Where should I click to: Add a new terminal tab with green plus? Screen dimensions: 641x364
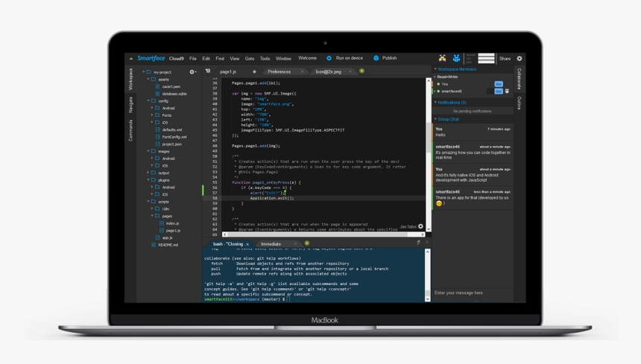click(x=307, y=243)
